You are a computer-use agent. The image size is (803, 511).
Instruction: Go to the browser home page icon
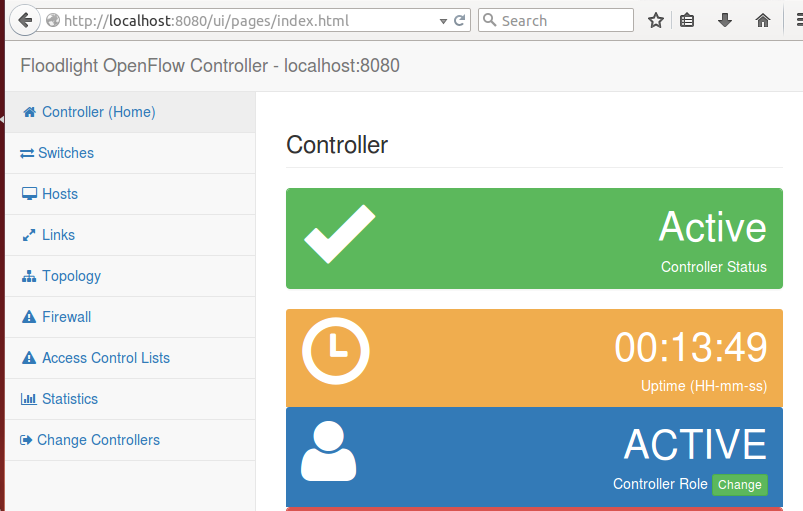click(763, 20)
